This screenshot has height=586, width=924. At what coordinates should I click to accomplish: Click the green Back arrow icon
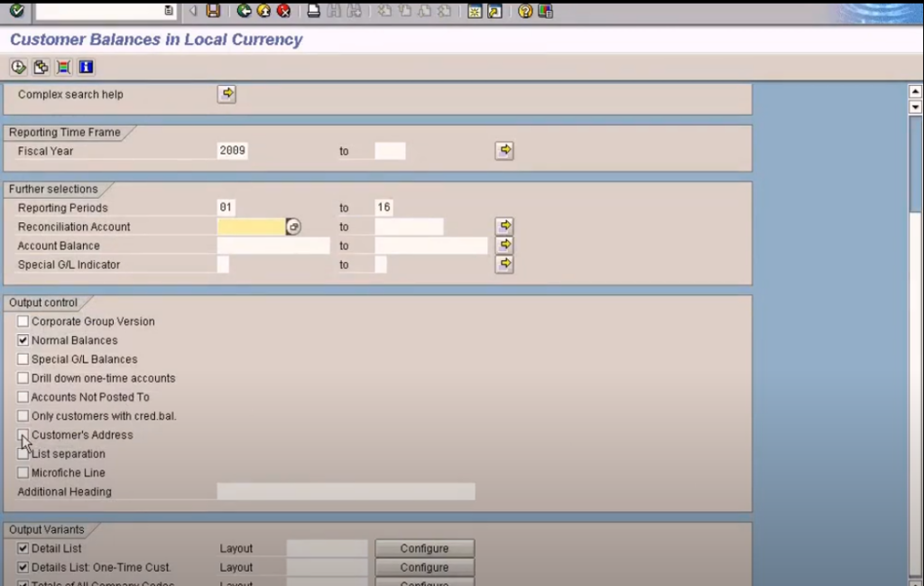click(x=244, y=11)
